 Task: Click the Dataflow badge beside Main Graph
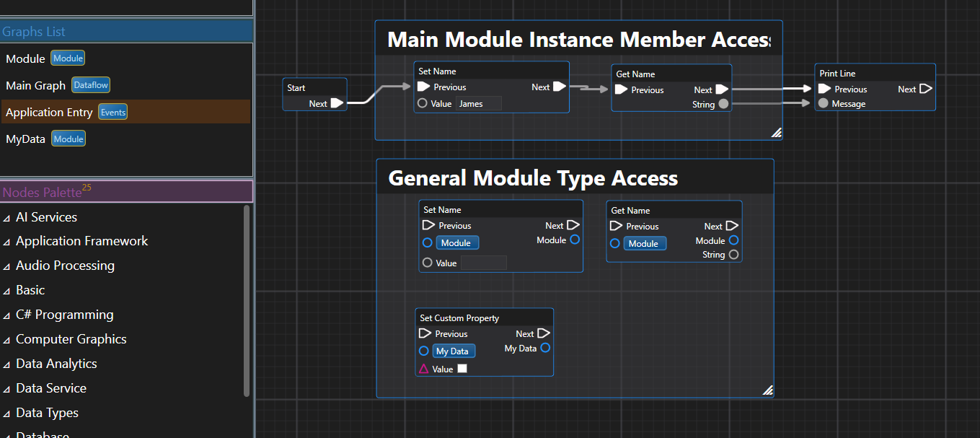coord(90,84)
